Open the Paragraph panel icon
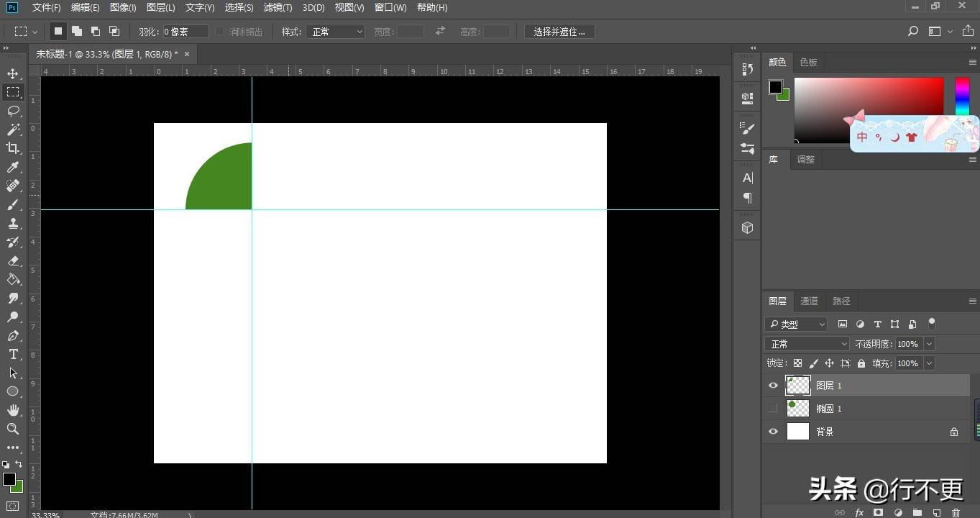This screenshot has width=980, height=518. [x=748, y=197]
